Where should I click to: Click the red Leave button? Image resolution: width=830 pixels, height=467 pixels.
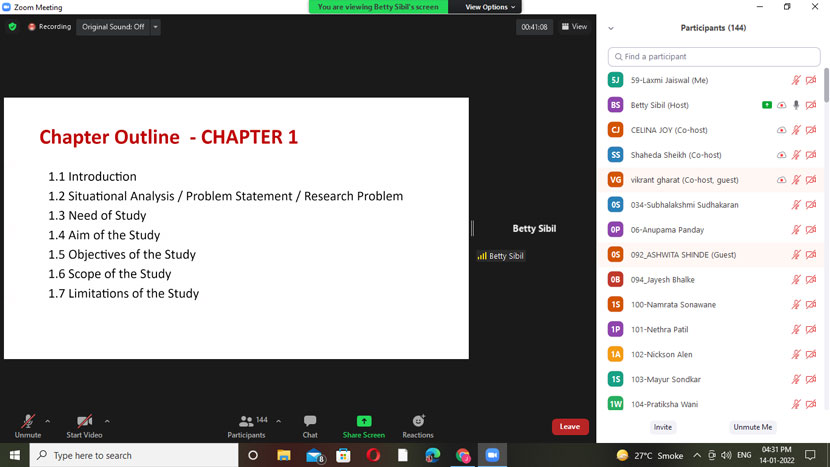tap(570, 427)
